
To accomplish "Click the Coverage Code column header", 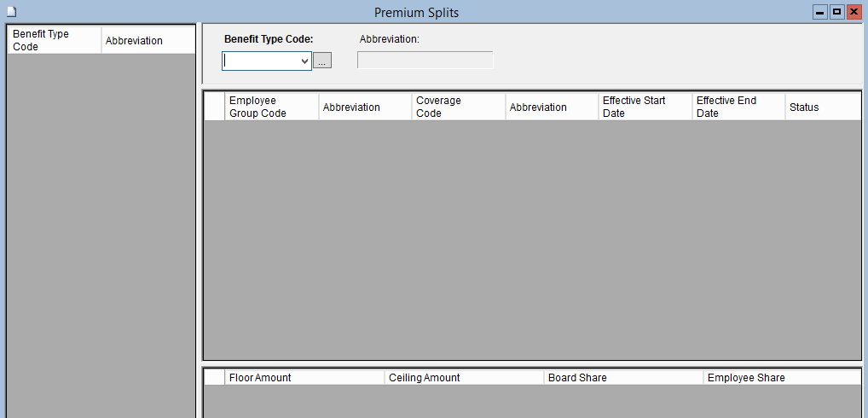I will click(x=458, y=107).
